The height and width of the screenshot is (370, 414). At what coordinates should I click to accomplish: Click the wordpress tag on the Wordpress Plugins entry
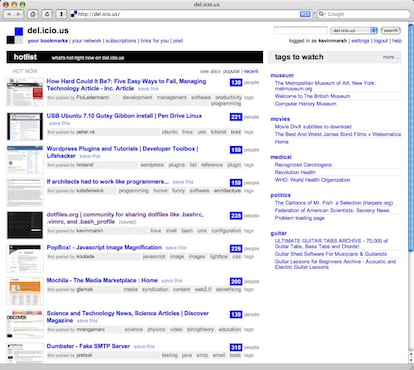tap(152, 165)
